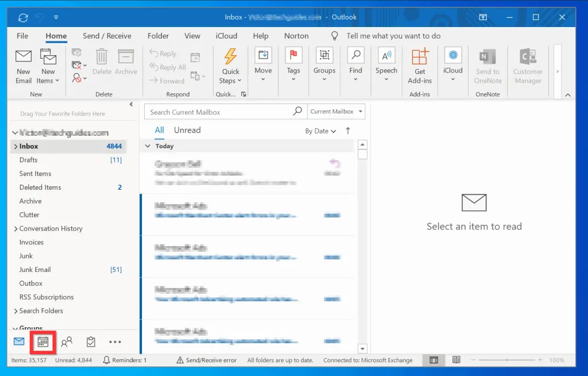The width and height of the screenshot is (588, 376).
Task: Open the Get Add-ins icon
Action: [420, 65]
